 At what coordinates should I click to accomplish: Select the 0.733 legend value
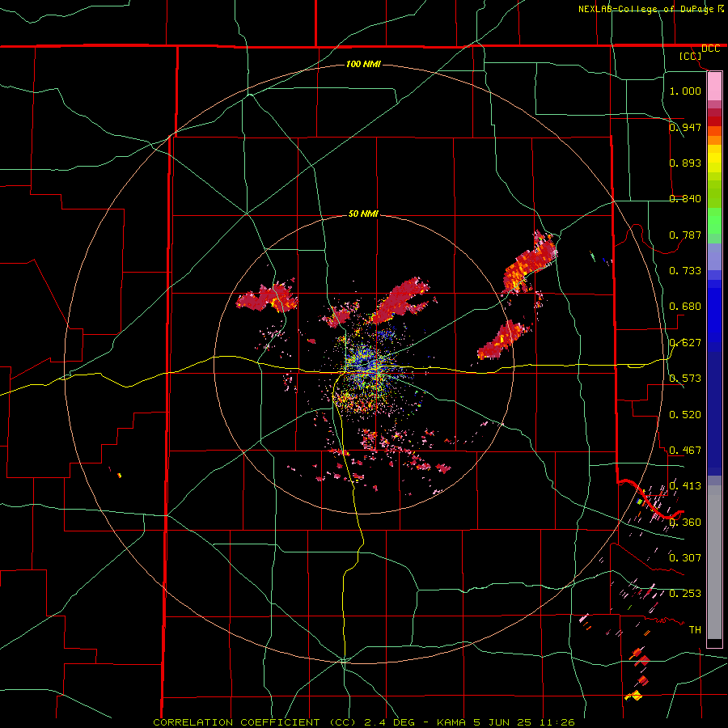coord(685,271)
